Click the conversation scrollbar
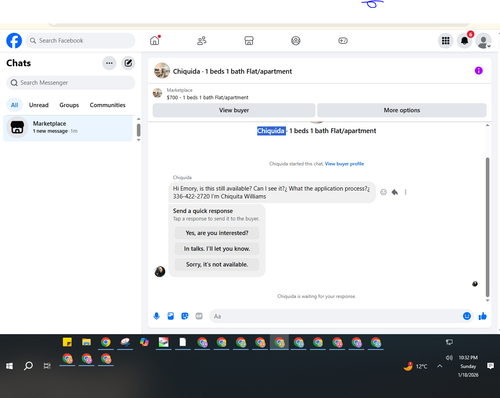This screenshot has height=398, width=500. coord(487,227)
